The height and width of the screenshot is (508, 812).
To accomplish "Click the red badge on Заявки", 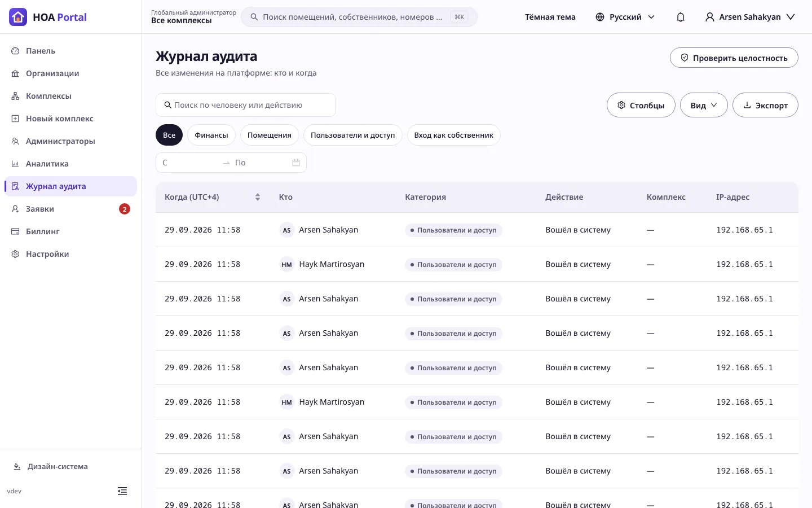I will click(x=125, y=209).
